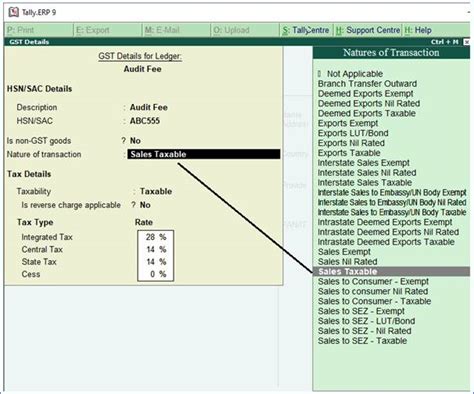
Task: Click the HSN/SAC Details section heading
Action: (x=39, y=89)
